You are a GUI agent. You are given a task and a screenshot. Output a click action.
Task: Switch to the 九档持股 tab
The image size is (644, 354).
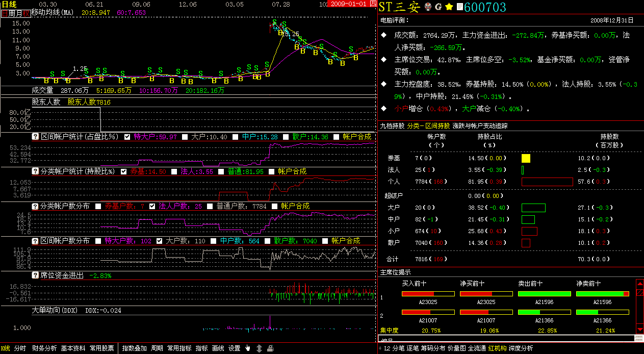(x=392, y=125)
